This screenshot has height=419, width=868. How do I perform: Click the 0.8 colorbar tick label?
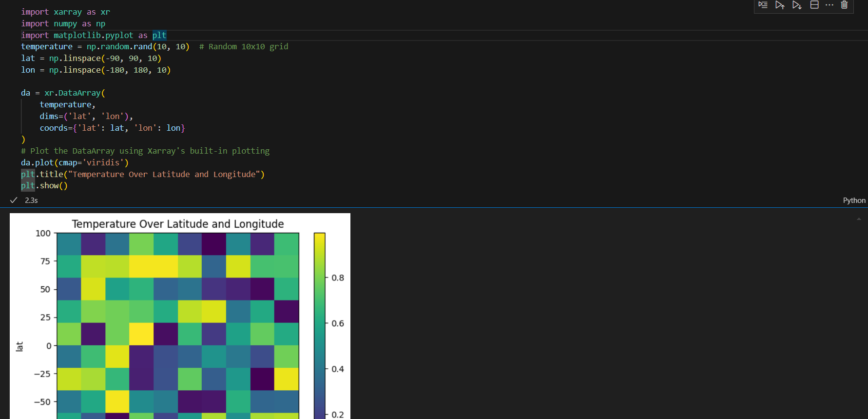click(338, 278)
